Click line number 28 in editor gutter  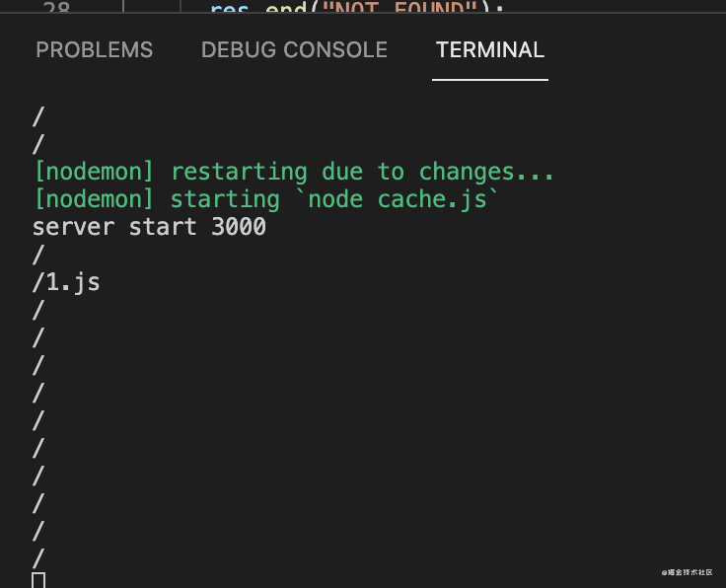pos(56,7)
